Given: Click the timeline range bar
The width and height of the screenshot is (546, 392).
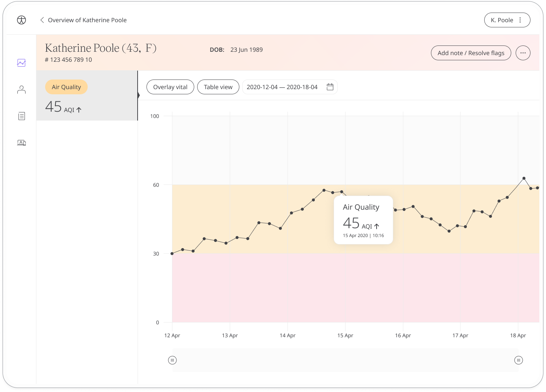Looking at the screenshot, I should pyautogui.click(x=346, y=360).
